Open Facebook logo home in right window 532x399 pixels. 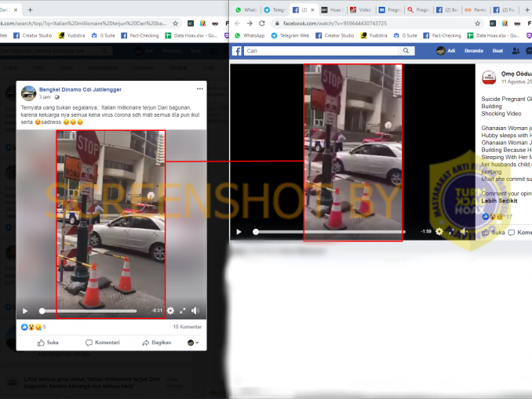click(x=237, y=51)
